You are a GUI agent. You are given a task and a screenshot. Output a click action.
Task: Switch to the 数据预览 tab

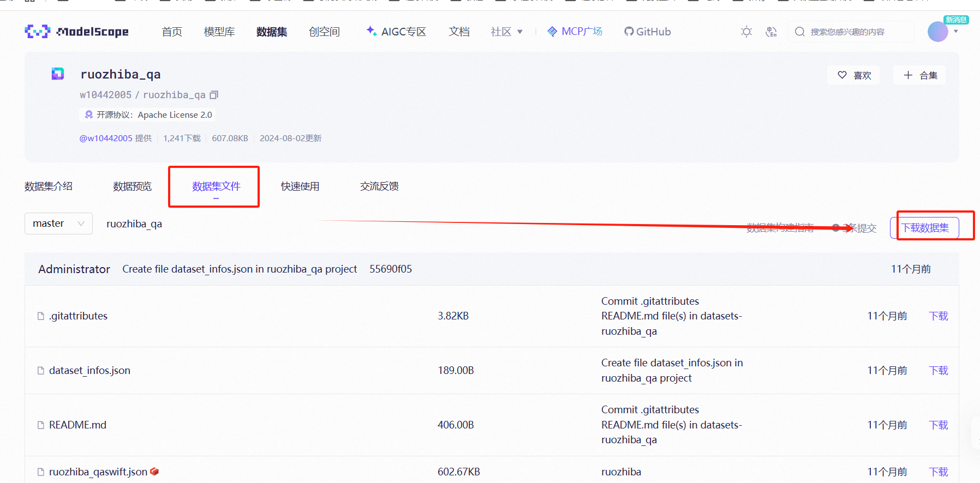tap(133, 186)
